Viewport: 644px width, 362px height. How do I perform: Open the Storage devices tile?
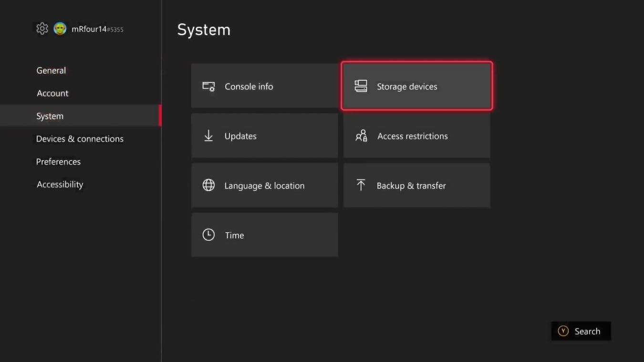(416, 86)
